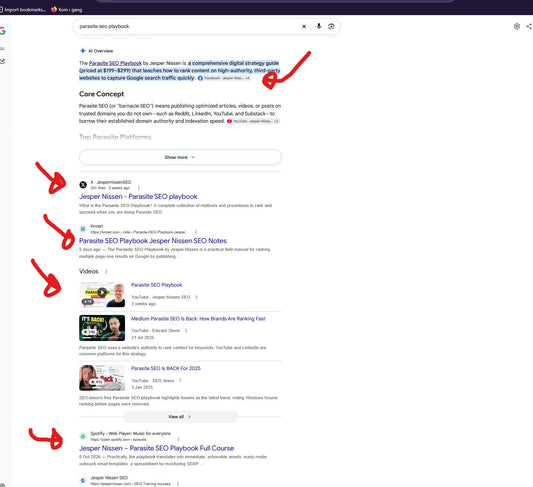Open more options for Parasite SEO Playbook video
The width and height of the screenshot is (533, 487).
pyautogui.click(x=196, y=297)
